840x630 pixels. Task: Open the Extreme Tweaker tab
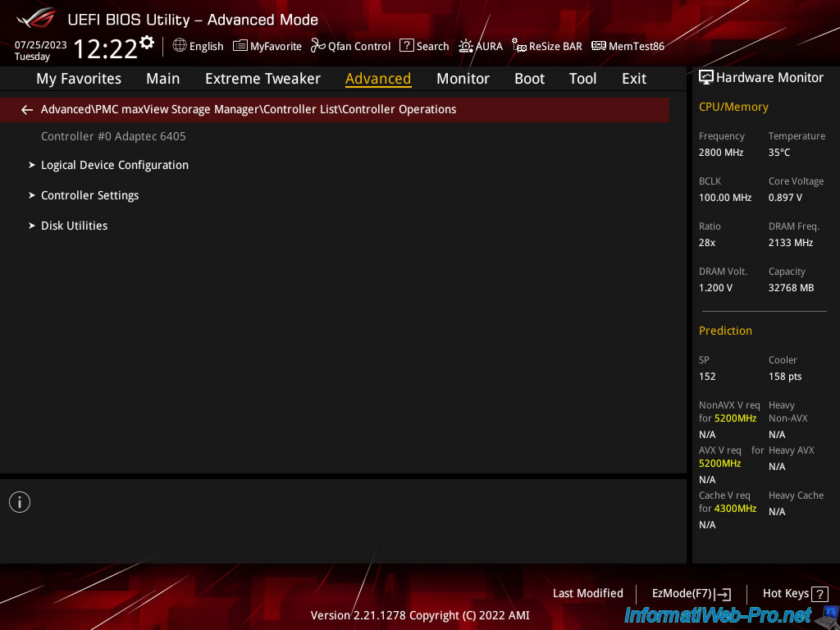click(262, 79)
